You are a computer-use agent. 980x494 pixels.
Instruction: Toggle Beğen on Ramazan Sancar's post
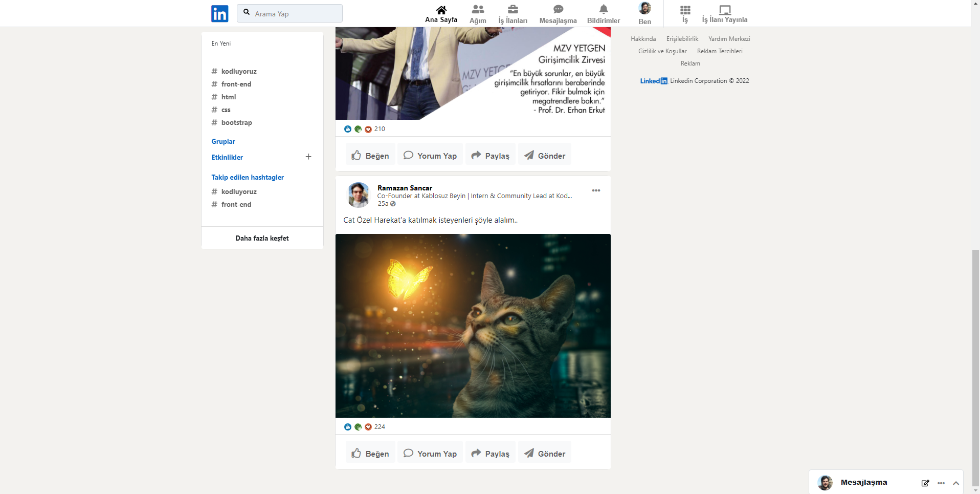pos(370,453)
